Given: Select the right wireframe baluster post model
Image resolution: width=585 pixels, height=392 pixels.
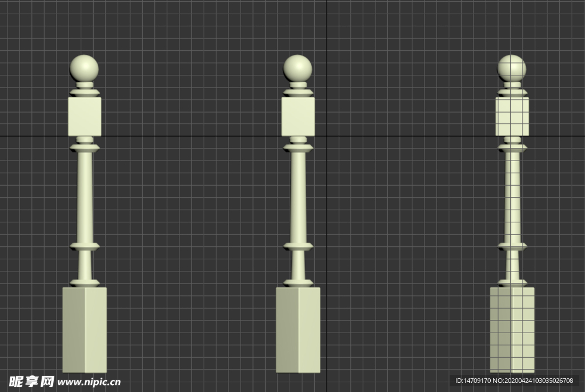Looking at the screenshot, I should coord(512,214).
